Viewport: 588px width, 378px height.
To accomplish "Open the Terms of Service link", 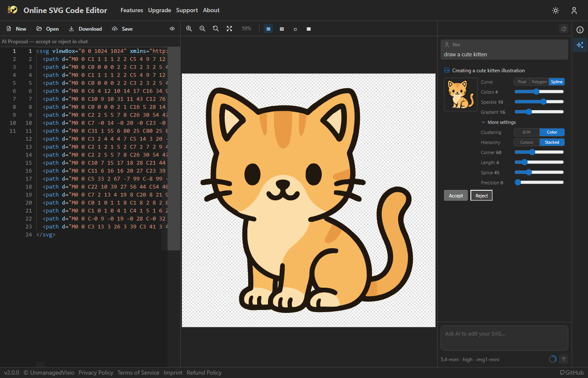I will (138, 373).
